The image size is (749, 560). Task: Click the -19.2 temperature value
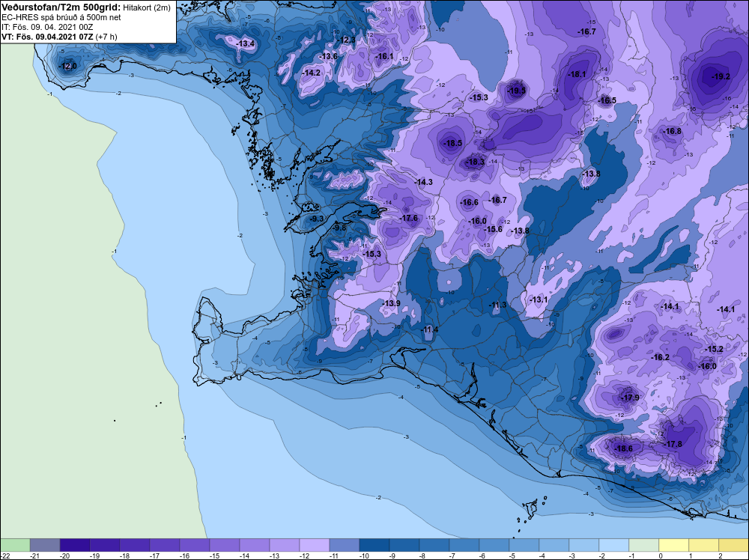point(721,76)
